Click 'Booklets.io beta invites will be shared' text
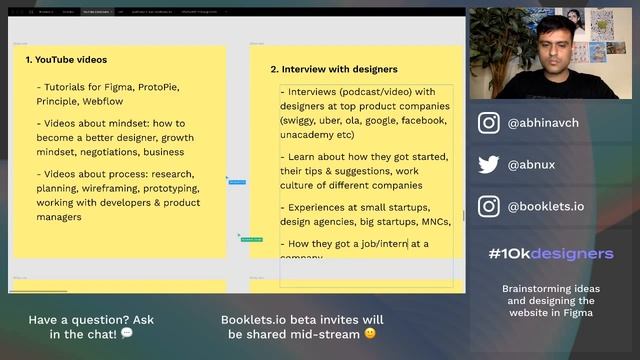Viewport: 640px width, 360px height. click(x=302, y=327)
